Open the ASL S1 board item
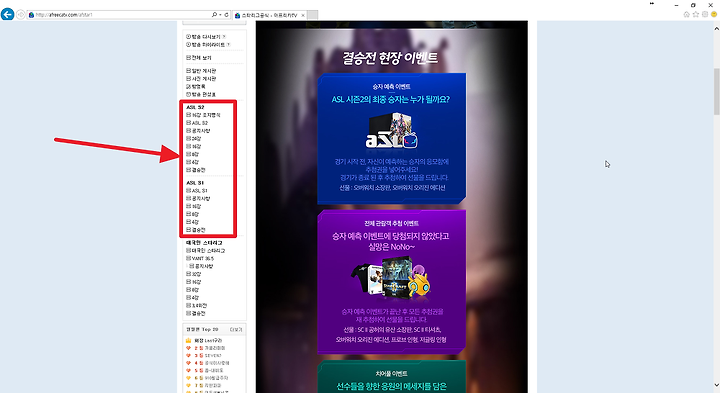 [x=197, y=191]
